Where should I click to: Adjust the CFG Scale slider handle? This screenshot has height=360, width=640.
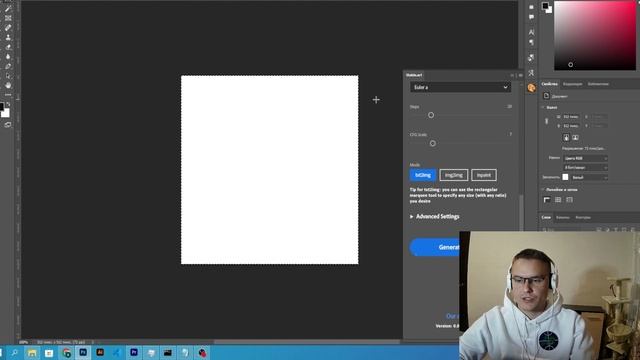click(433, 143)
